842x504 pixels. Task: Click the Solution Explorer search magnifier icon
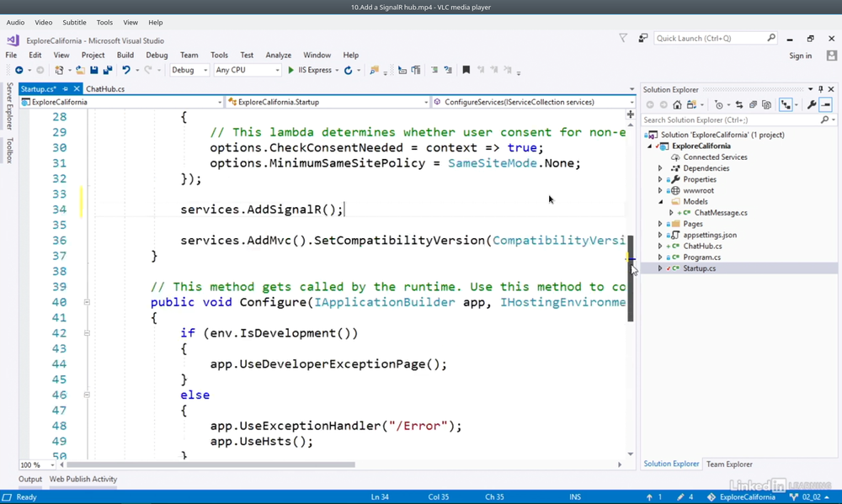pos(825,120)
